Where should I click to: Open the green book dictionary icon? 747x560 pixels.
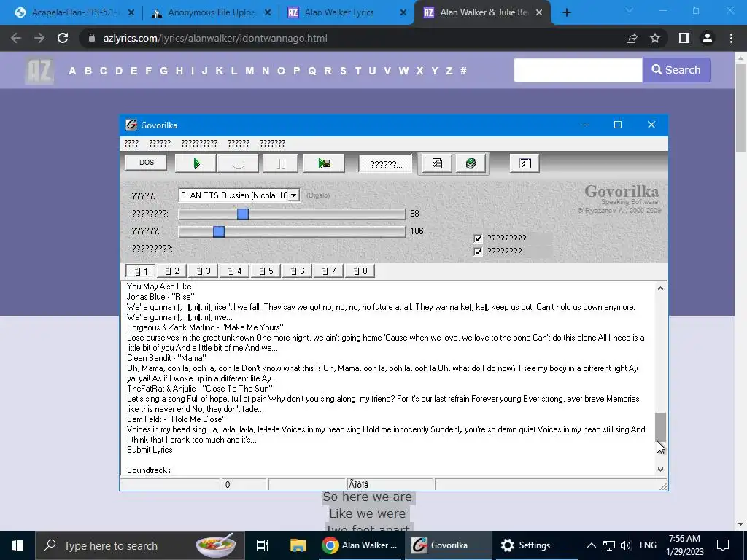[471, 163]
